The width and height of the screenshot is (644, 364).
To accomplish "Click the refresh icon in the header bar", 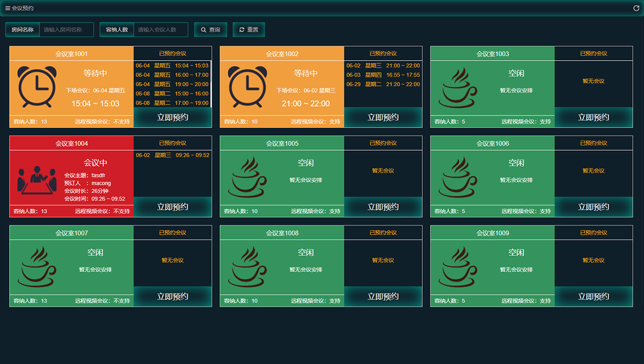I will point(636,9).
